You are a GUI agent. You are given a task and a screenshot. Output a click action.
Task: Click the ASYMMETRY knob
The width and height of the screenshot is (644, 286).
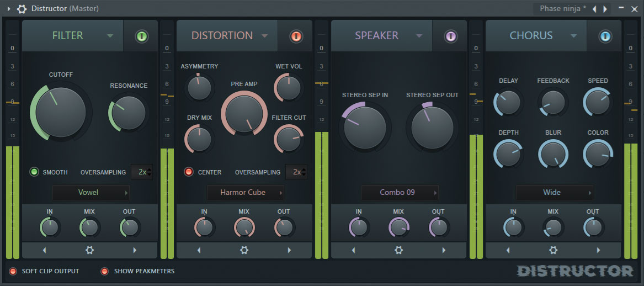click(199, 88)
